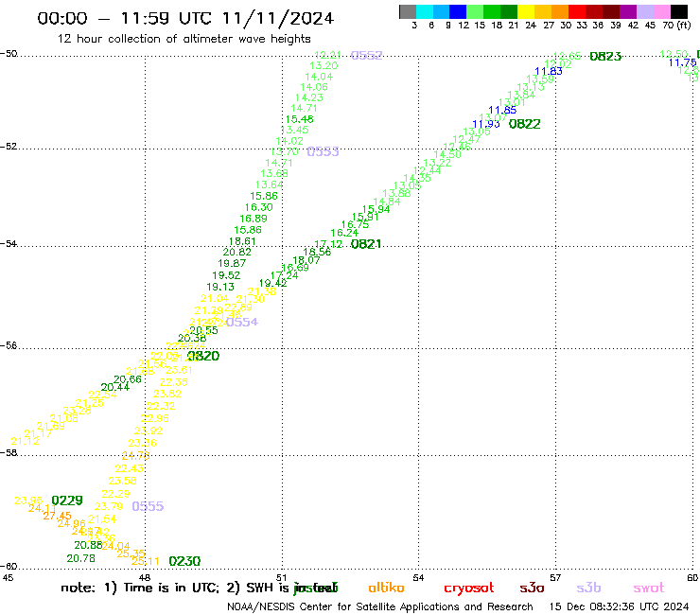Screen dimensions: 700x615
Task: Select the s3a satellite label
Action: 532,588
